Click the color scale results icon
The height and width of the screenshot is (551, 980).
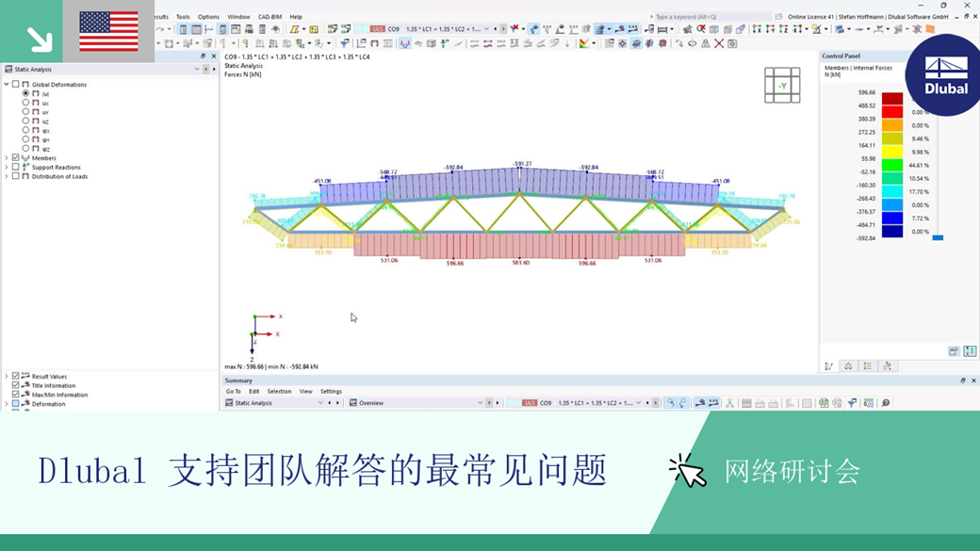pyautogui.click(x=583, y=43)
